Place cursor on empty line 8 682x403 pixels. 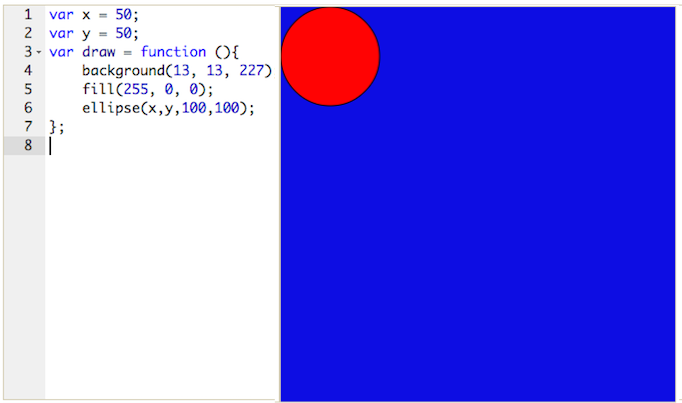[162, 146]
